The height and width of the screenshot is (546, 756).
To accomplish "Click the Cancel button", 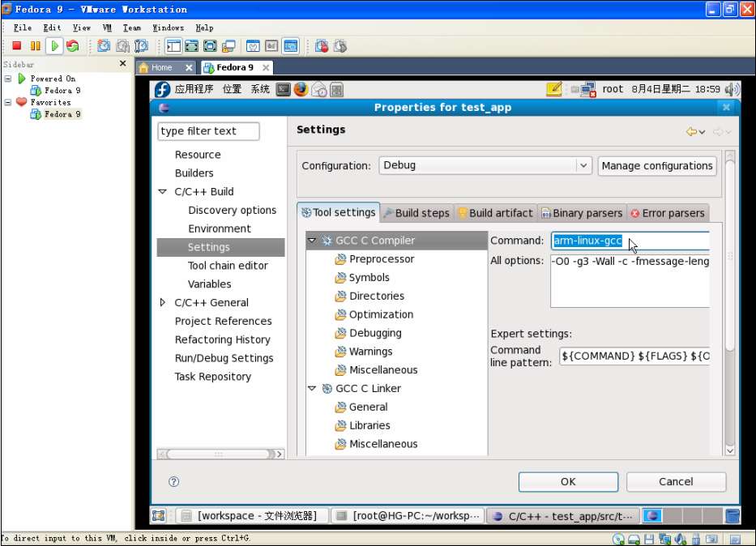I will tap(676, 481).
